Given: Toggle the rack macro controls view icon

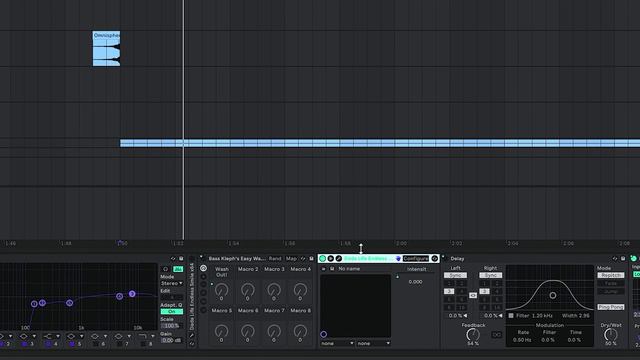Looking at the screenshot, I should (203, 268).
